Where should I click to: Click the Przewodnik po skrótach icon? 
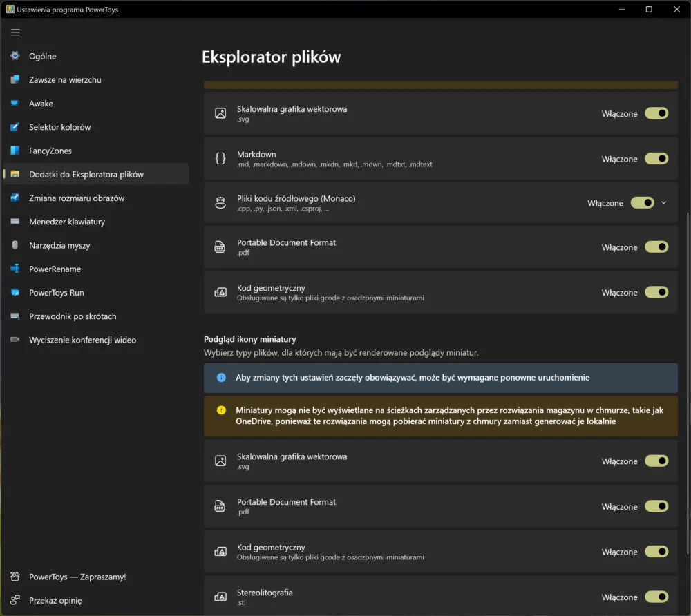coord(15,316)
